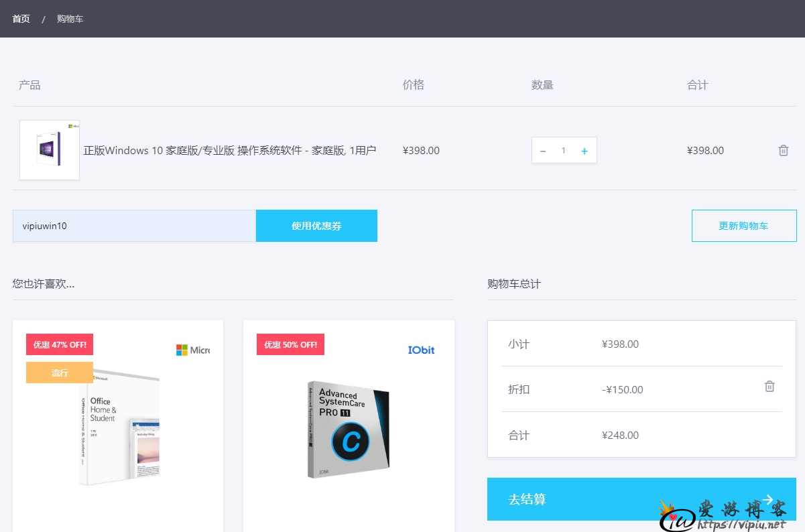Click the discount amount -¥150.00
Screen dimensions: 805x532
pos(622,389)
